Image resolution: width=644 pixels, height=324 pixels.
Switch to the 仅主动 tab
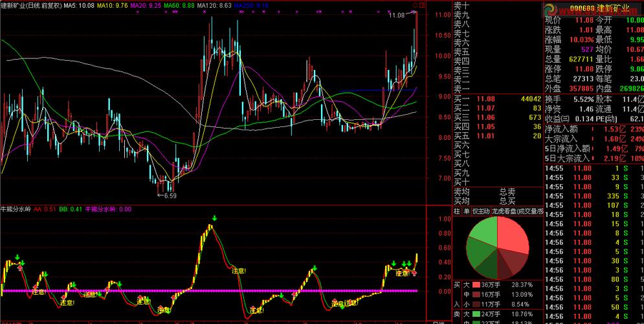click(x=481, y=211)
